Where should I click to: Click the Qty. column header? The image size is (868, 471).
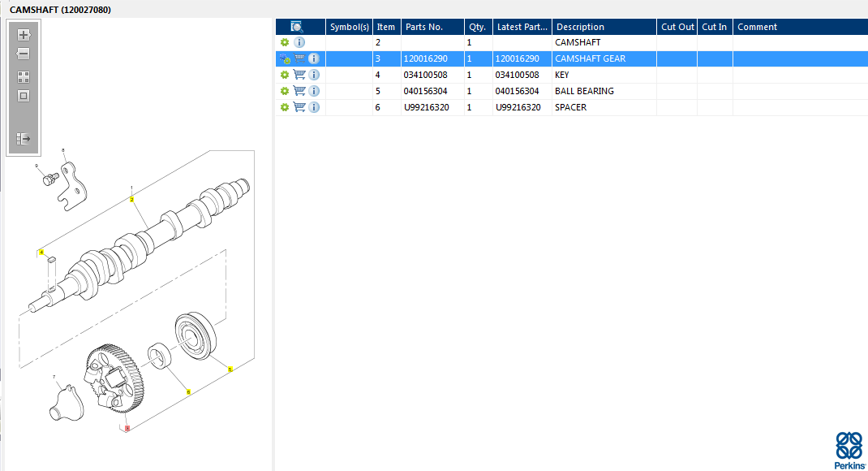pos(476,27)
